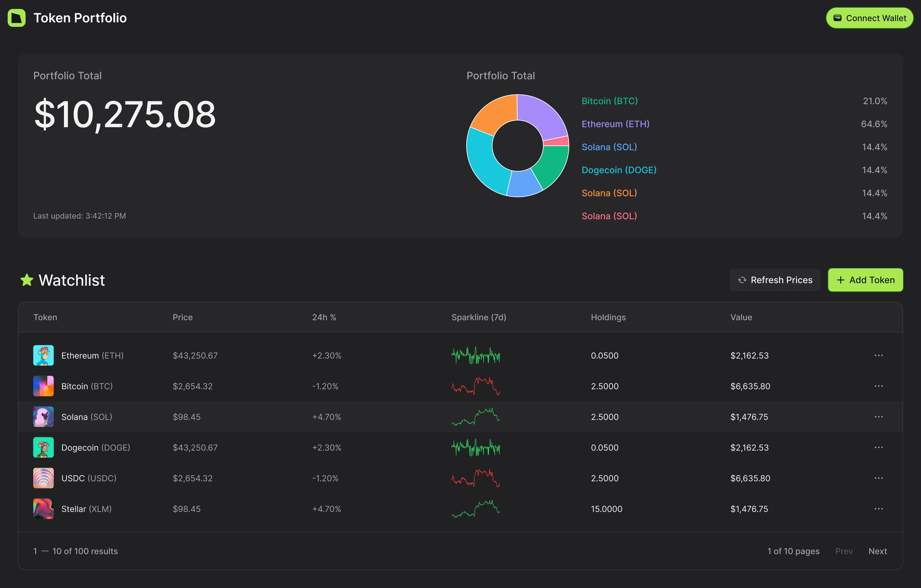Click the Bitcoin 7-day sparkline chart
Image resolution: width=921 pixels, height=588 pixels.
[475, 386]
